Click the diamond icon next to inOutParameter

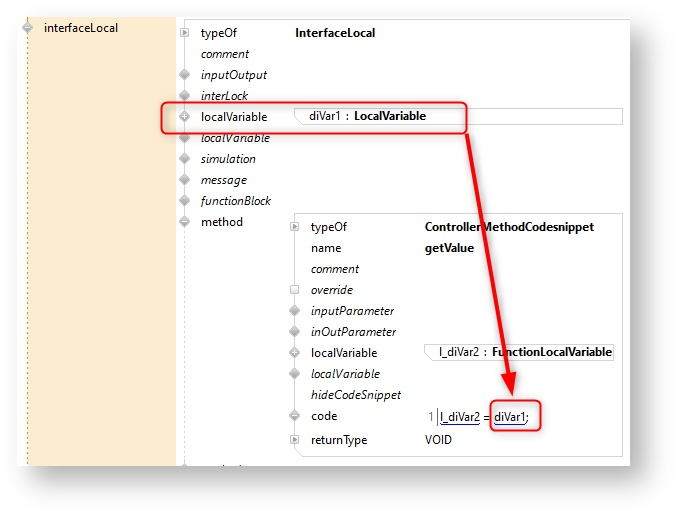(294, 332)
